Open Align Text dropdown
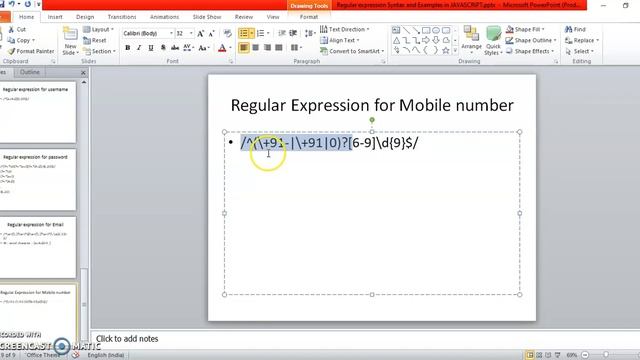 tap(340, 40)
